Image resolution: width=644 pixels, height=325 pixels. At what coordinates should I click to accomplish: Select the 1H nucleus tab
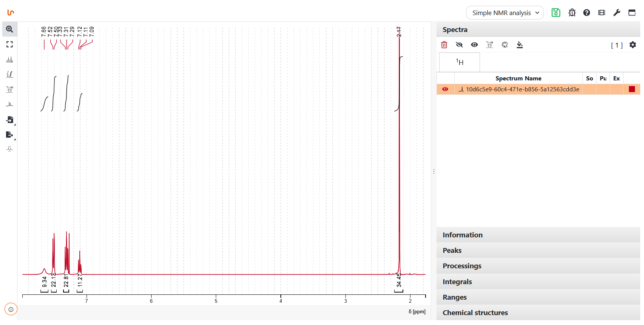(459, 62)
